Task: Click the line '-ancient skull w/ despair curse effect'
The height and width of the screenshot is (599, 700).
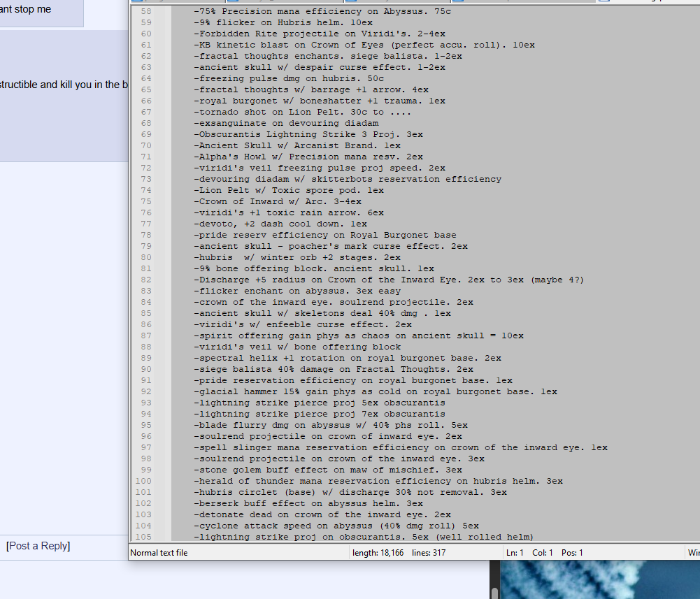Action: pos(319,67)
